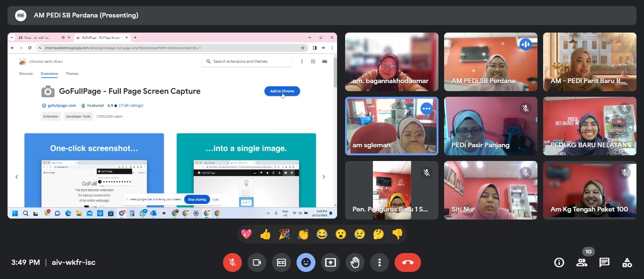This screenshot has width=644, height=279.
Task: Raise your hand in the meeting
Action: pos(355,262)
